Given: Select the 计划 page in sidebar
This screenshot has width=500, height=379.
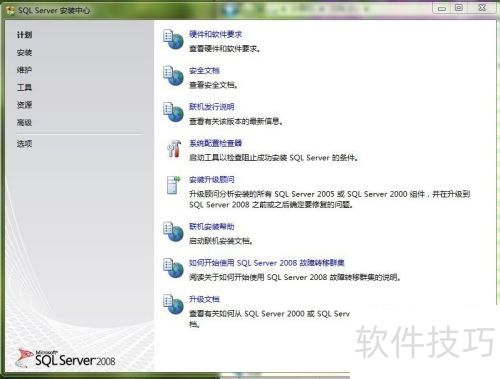Looking at the screenshot, I should [x=24, y=35].
